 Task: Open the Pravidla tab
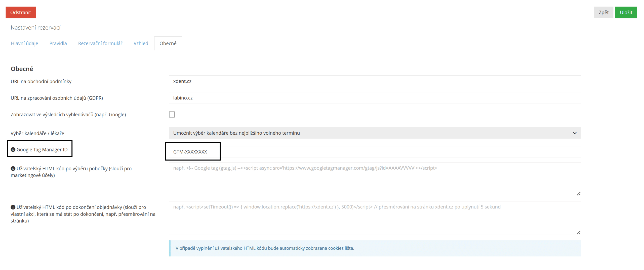pos(58,43)
